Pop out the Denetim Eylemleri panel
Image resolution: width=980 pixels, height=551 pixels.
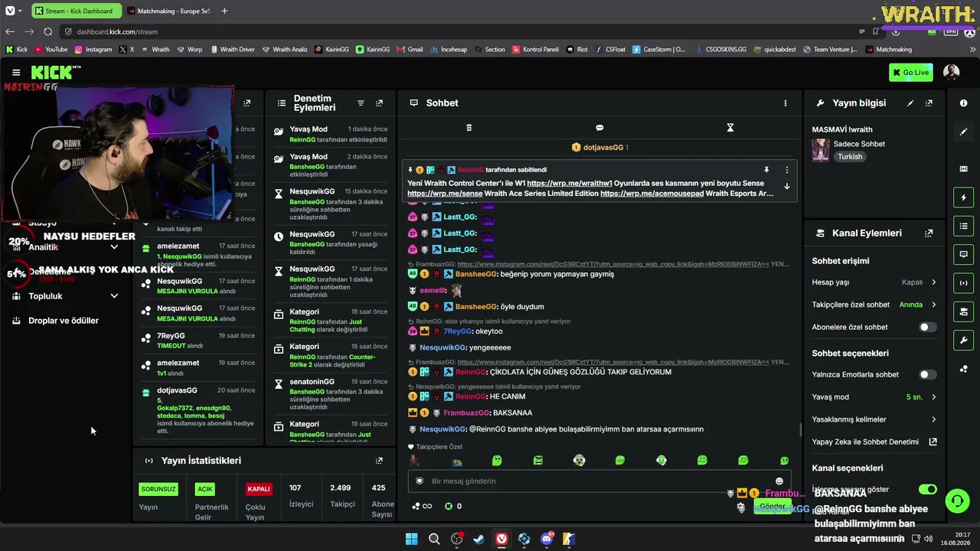coord(379,103)
